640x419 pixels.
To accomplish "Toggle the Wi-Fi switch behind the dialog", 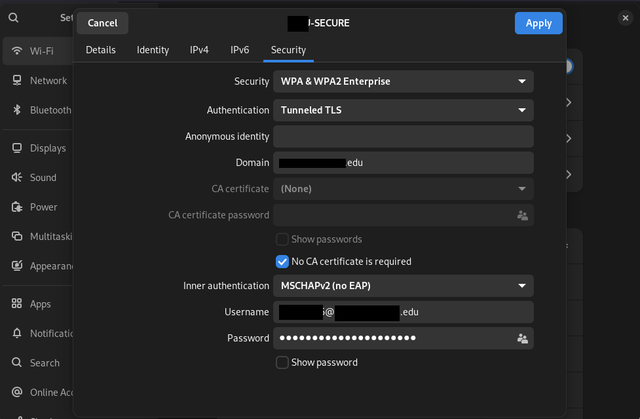I will click(569, 66).
